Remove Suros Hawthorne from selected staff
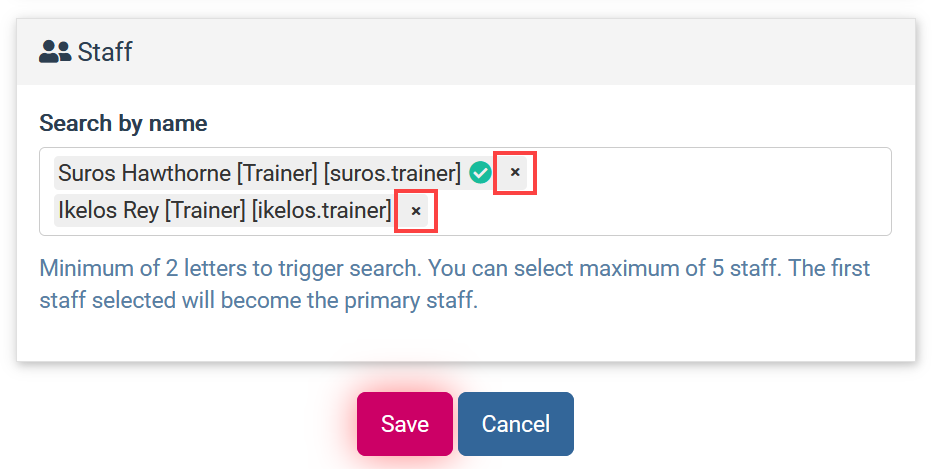 [x=515, y=173]
